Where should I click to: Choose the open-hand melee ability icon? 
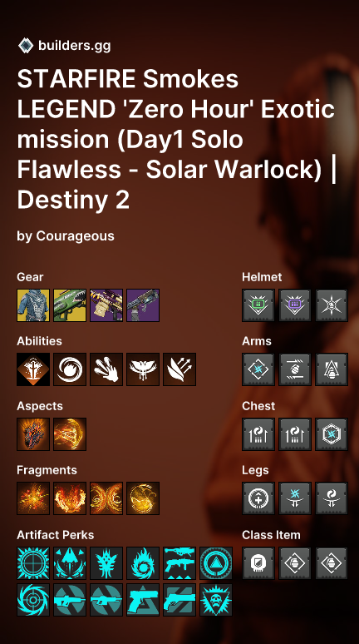click(106, 369)
